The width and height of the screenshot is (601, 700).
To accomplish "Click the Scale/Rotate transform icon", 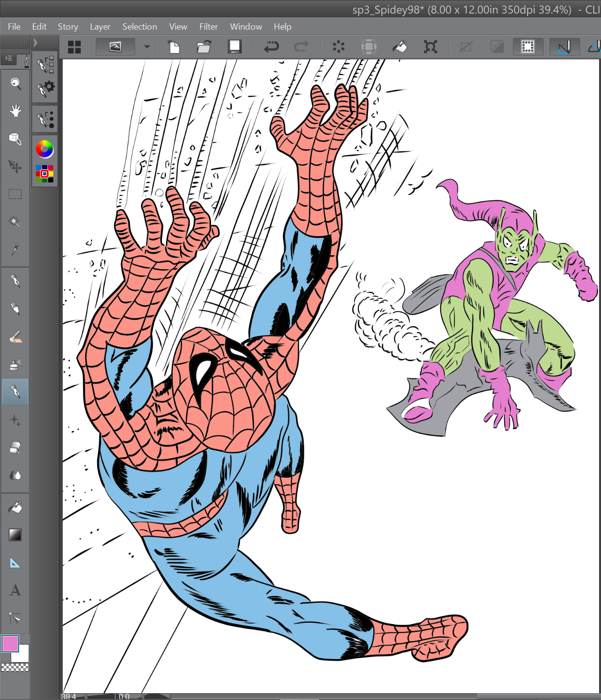I will [430, 47].
